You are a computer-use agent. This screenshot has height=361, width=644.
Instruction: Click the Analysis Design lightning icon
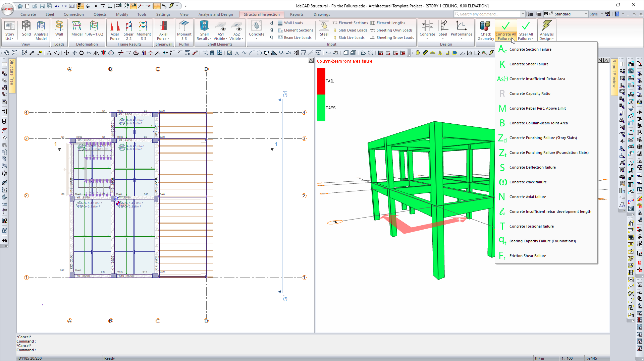[546, 30]
